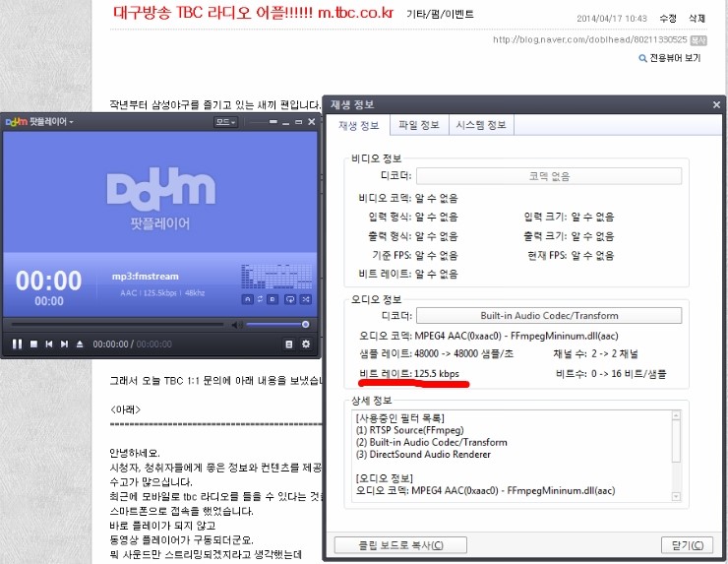Click the 00:00:00 elapsed time display
The width and height of the screenshot is (728, 564).
(110, 345)
